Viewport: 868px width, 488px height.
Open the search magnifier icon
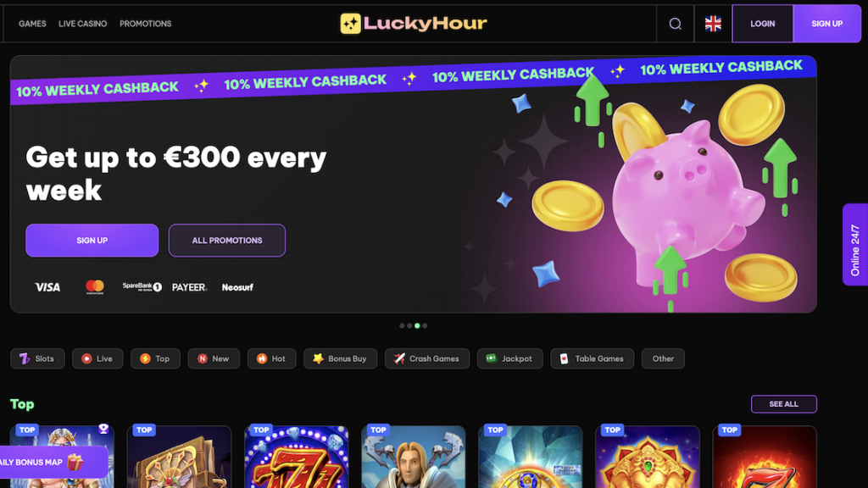coord(675,24)
